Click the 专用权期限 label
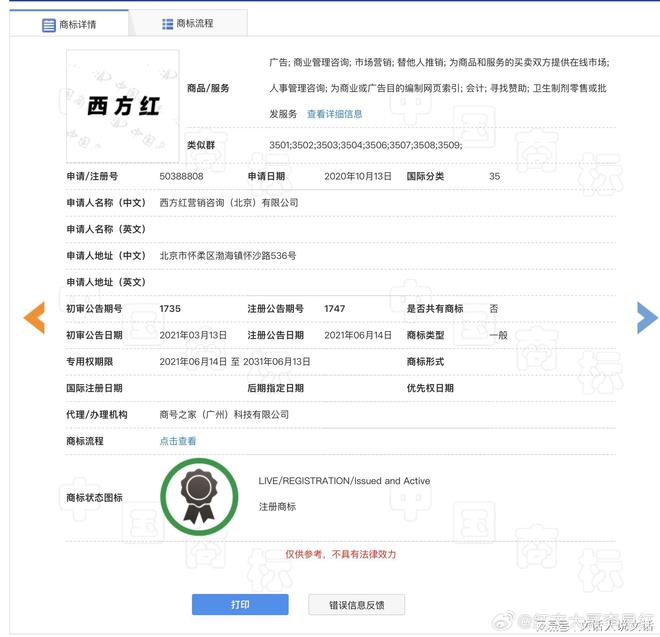This screenshot has height=637, width=660. point(90,362)
